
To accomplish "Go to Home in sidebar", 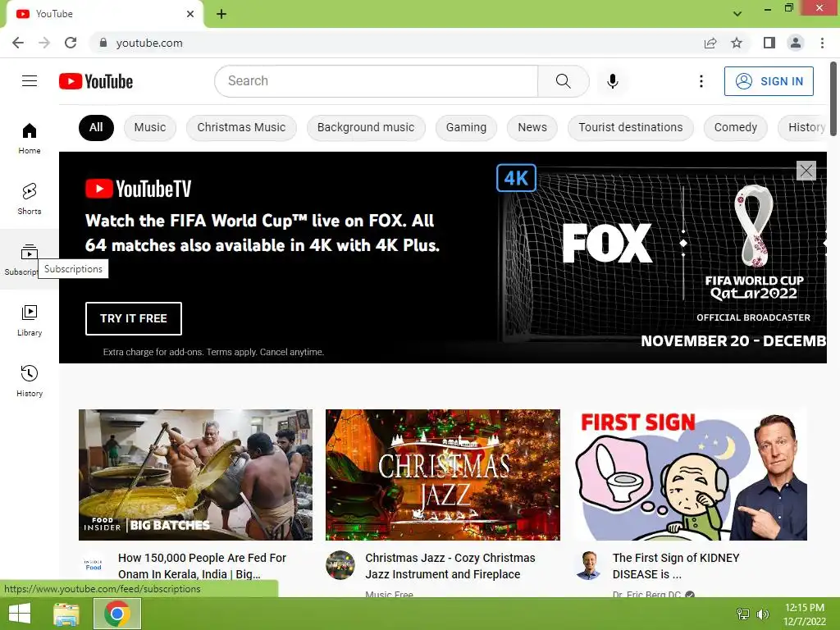I will (30, 138).
